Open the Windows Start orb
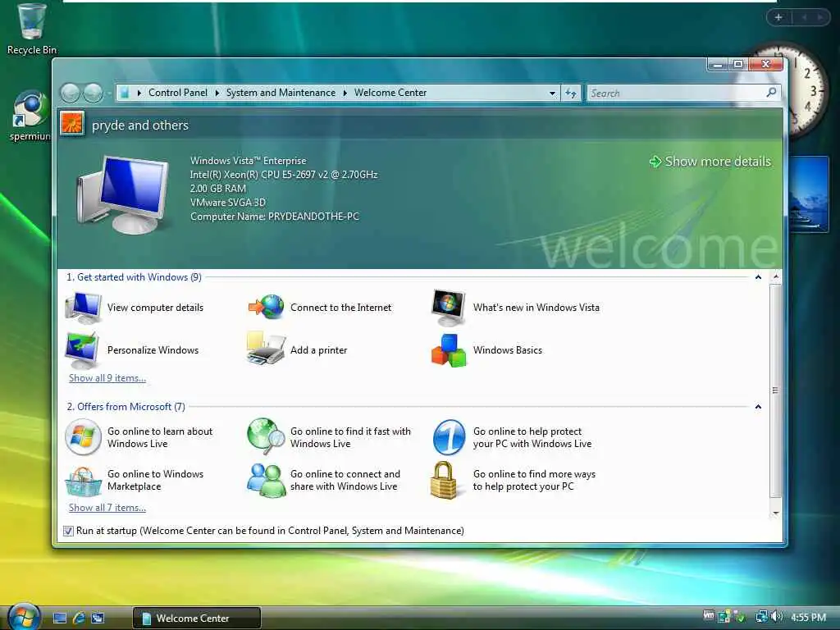The height and width of the screenshot is (630, 840). pos(22,616)
